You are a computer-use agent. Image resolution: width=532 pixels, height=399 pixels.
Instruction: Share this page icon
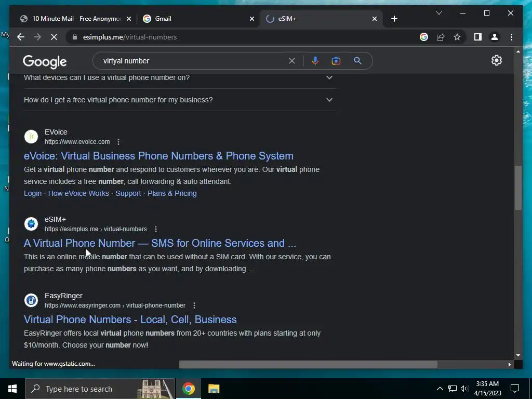[x=441, y=37]
